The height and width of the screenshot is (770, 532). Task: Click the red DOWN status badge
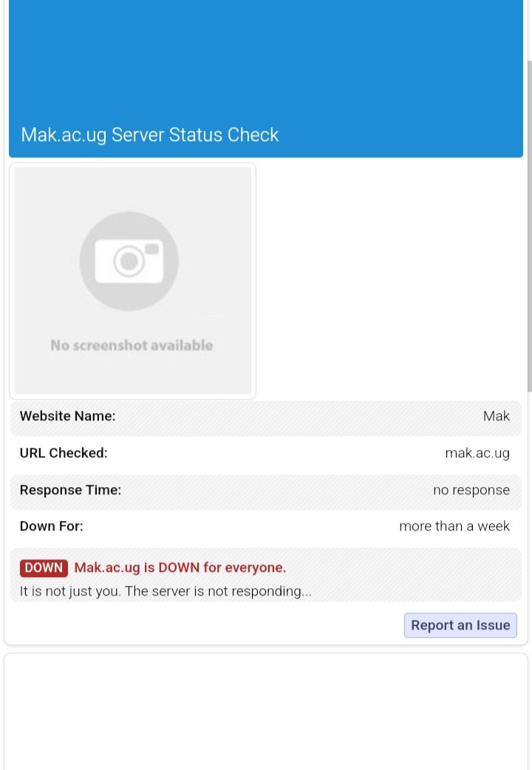(44, 568)
